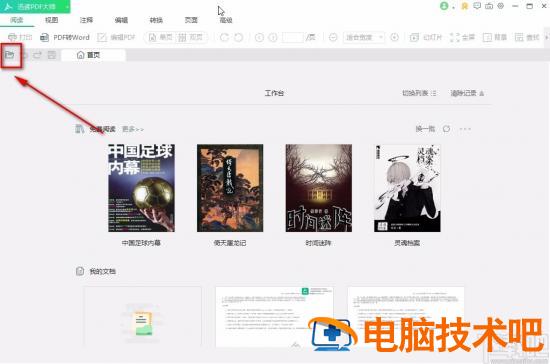Switch to the 视图 ribbon tab
The width and height of the screenshot is (550, 364).
coord(52,20)
